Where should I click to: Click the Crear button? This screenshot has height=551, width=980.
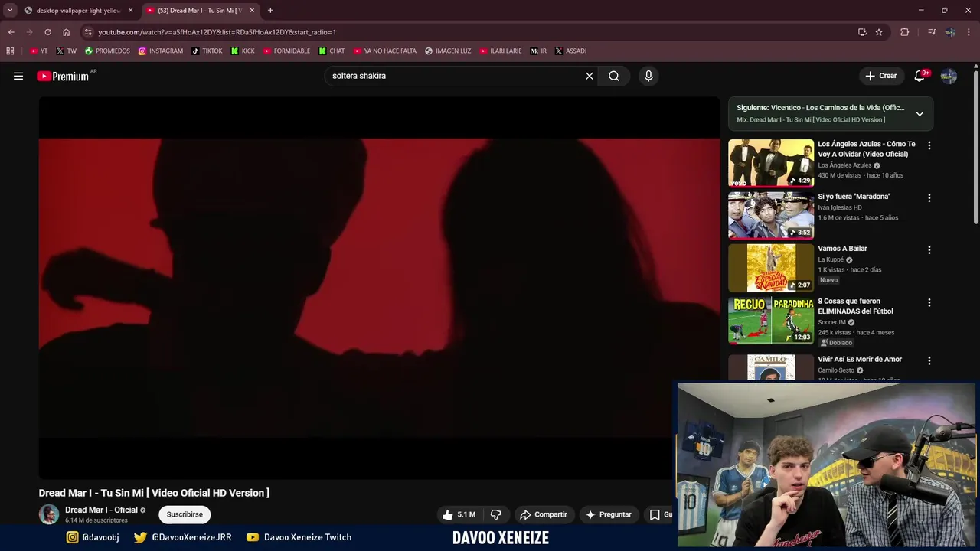click(880, 76)
